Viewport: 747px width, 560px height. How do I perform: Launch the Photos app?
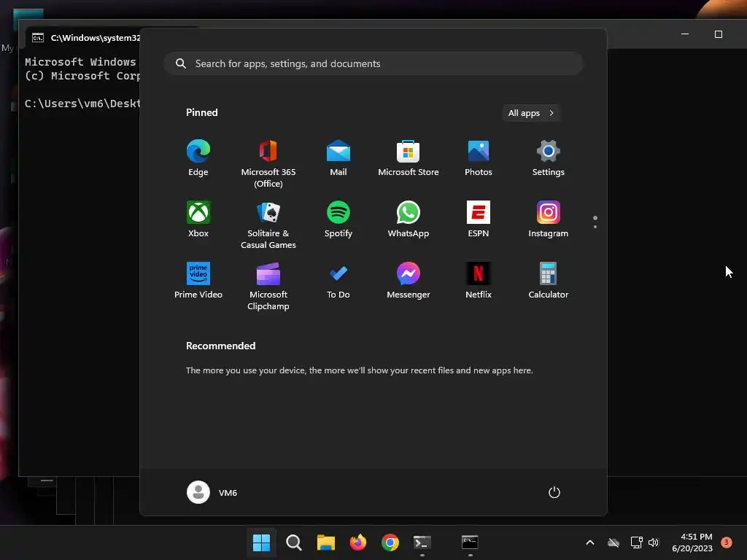[x=479, y=158]
